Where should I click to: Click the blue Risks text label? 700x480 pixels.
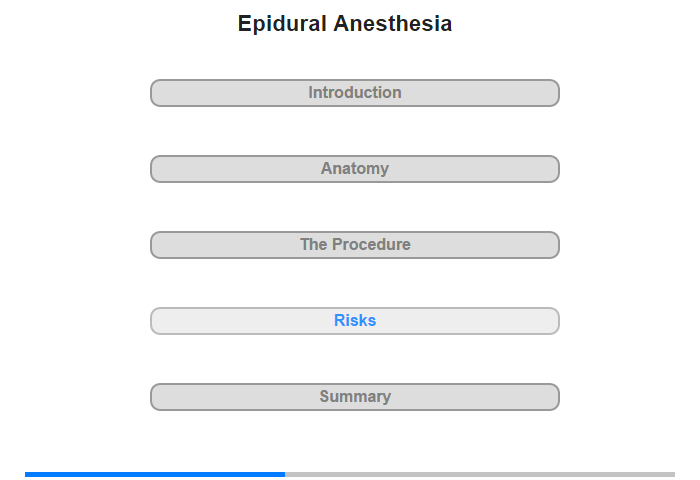(355, 321)
